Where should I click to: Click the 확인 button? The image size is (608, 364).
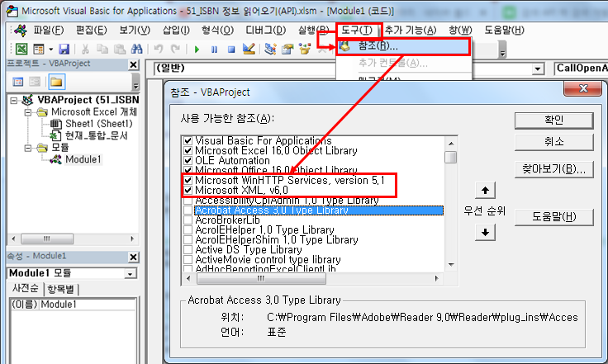553,121
